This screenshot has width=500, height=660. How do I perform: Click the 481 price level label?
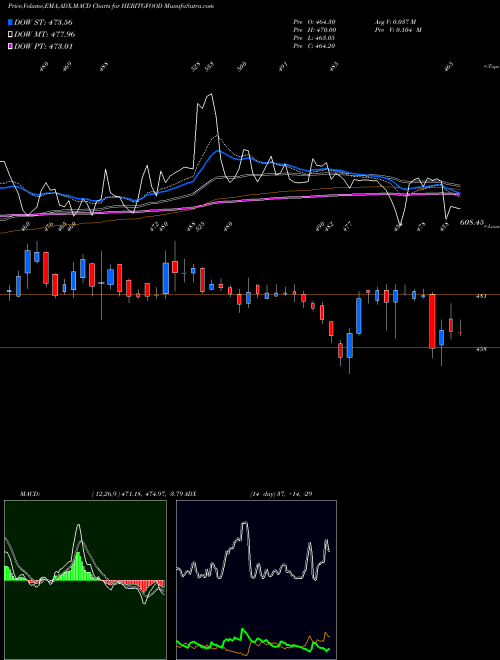point(481,296)
